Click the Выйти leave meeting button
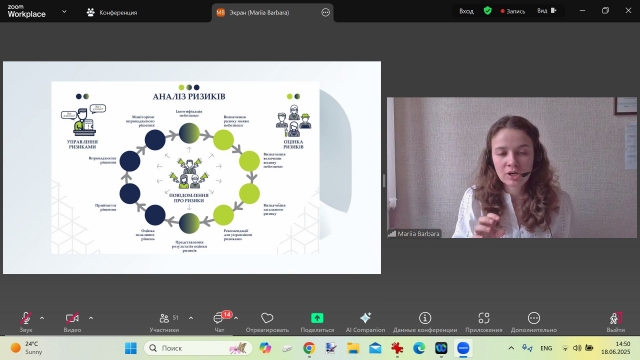This screenshot has height=360, width=640. 616,322
